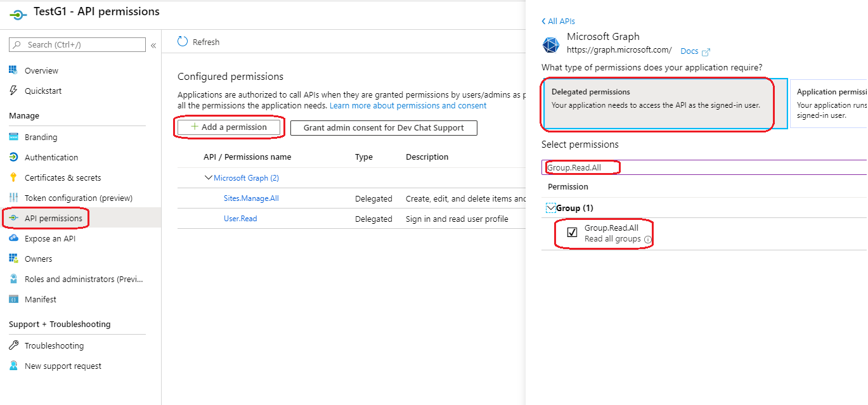
Task: Click the Quickstart lightning icon
Action: [13, 91]
